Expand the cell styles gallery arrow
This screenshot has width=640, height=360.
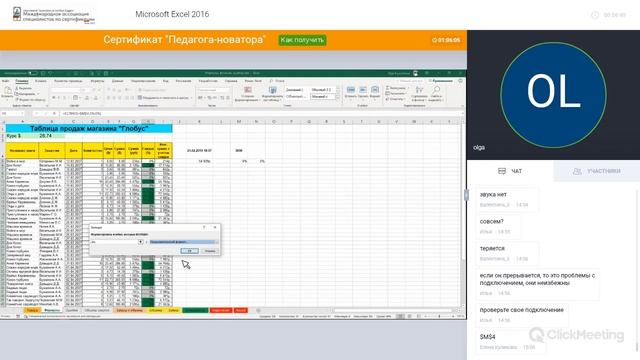coord(337,97)
